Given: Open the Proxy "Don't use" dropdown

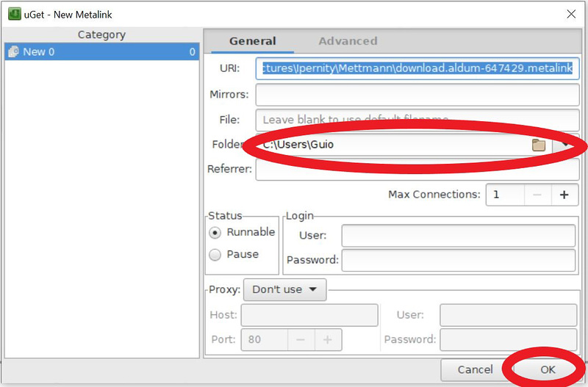Looking at the screenshot, I should tap(284, 289).
